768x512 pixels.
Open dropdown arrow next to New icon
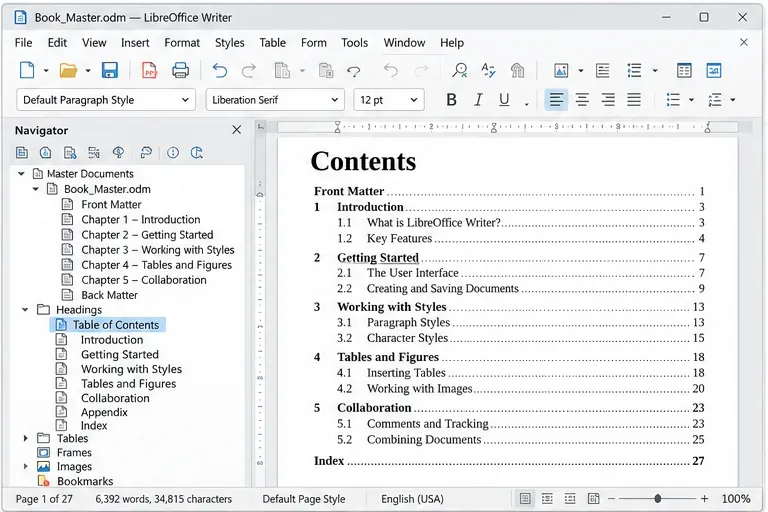(46, 71)
